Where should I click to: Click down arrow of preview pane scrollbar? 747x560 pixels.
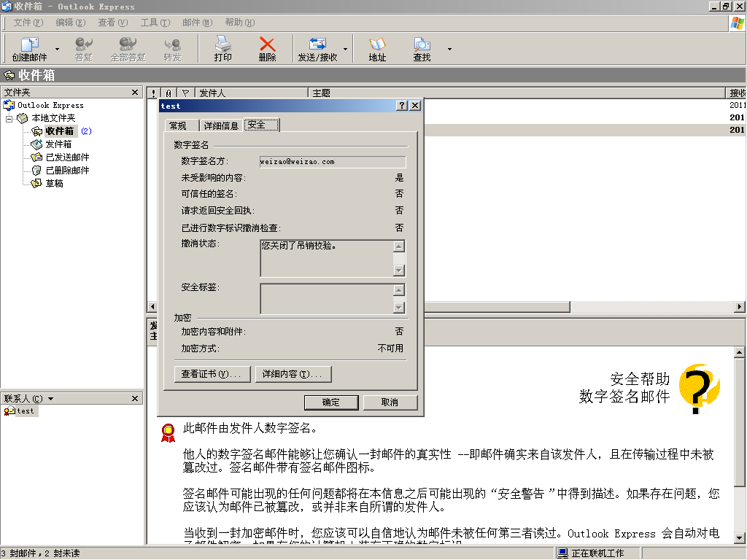(740, 539)
